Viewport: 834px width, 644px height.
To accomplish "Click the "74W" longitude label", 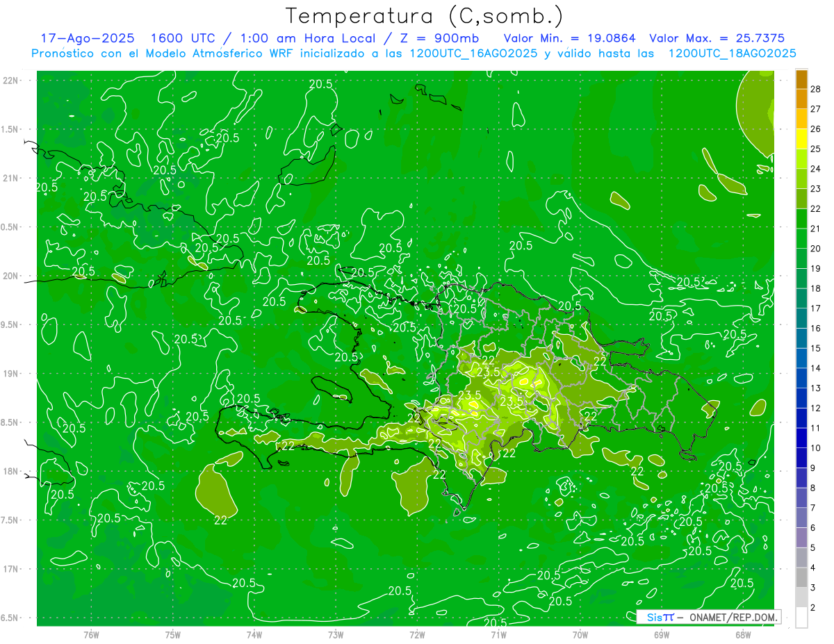I will pyautogui.click(x=254, y=634).
